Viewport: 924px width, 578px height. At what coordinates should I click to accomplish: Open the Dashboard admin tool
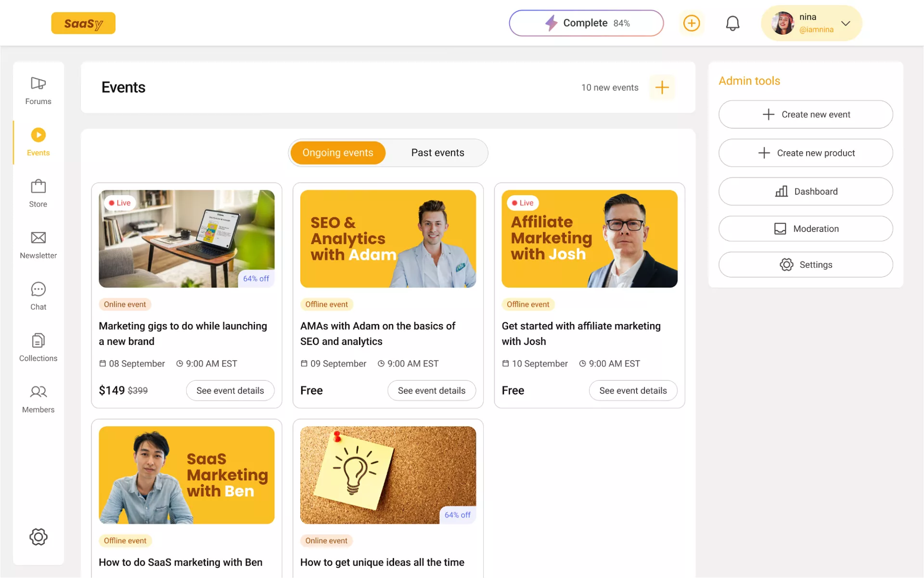805,191
